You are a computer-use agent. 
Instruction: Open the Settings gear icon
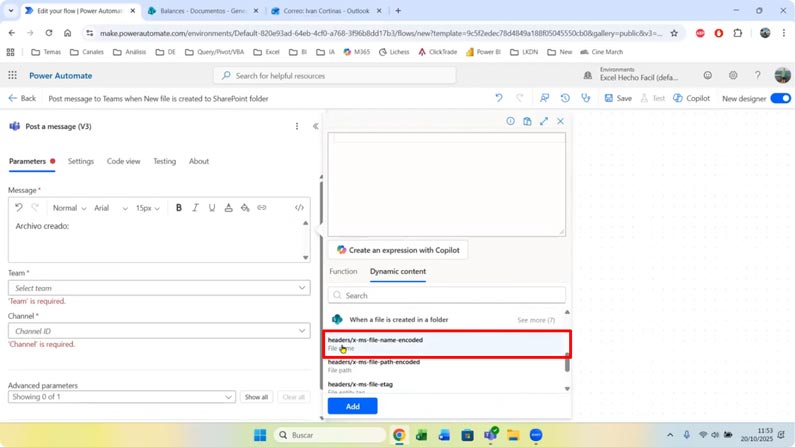(733, 76)
